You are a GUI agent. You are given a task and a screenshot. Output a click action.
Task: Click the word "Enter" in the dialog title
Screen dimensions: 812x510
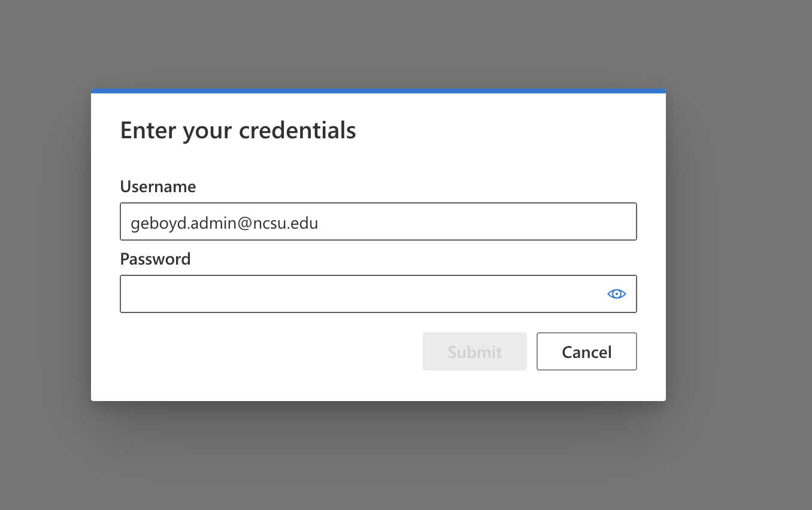click(x=147, y=130)
